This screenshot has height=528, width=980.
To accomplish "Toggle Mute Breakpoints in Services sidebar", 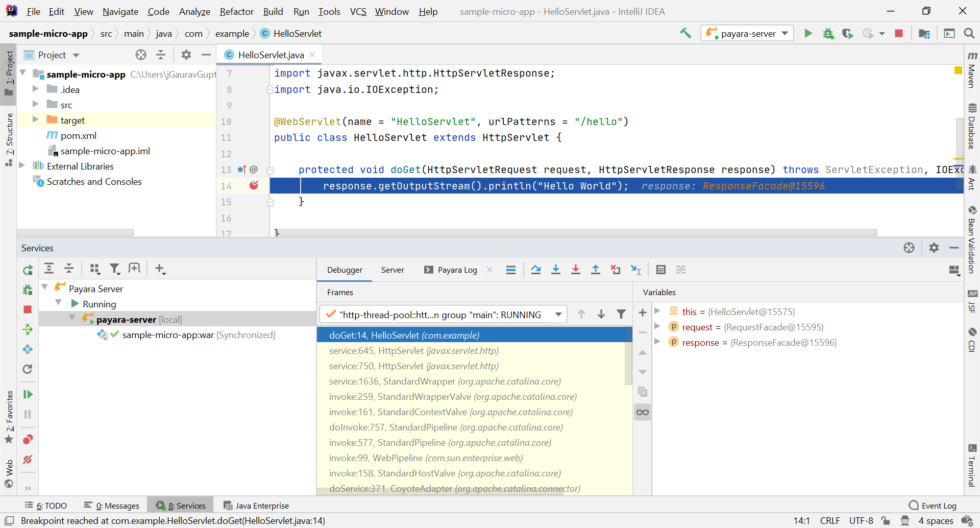I will [x=28, y=460].
